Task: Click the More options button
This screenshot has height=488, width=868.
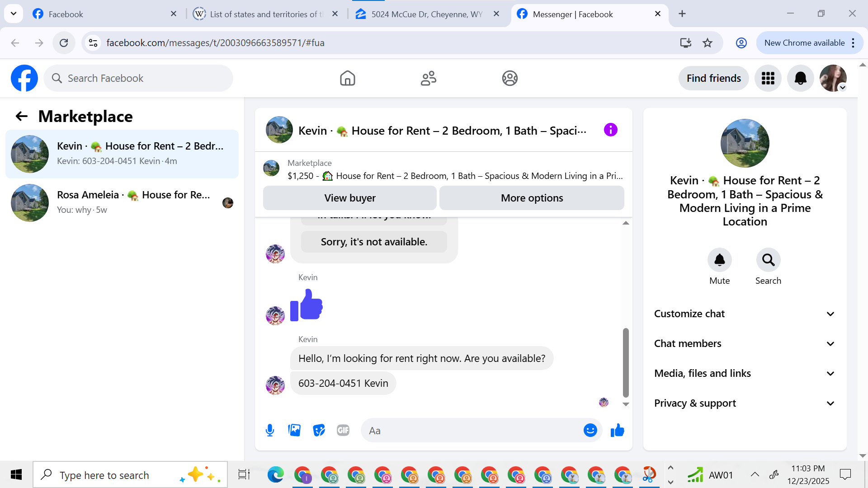Action: (532, 198)
